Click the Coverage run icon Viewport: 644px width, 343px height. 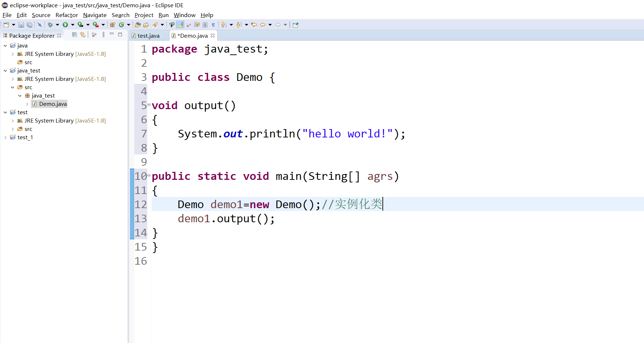[80, 25]
